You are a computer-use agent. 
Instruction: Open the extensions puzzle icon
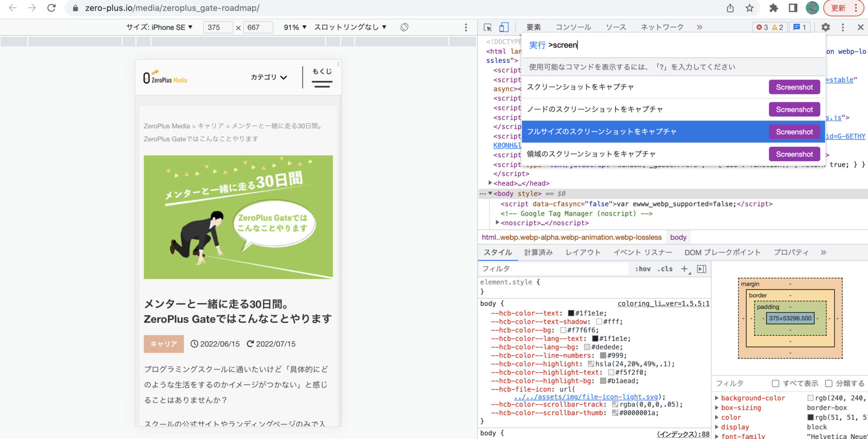774,8
